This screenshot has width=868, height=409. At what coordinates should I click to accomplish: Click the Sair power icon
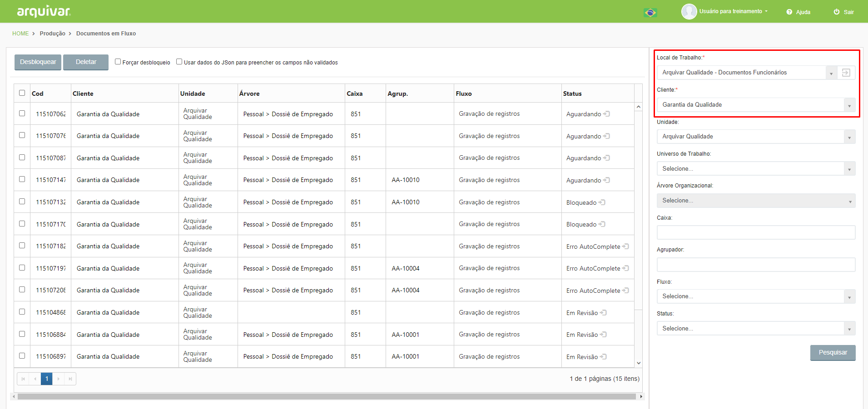coord(837,12)
